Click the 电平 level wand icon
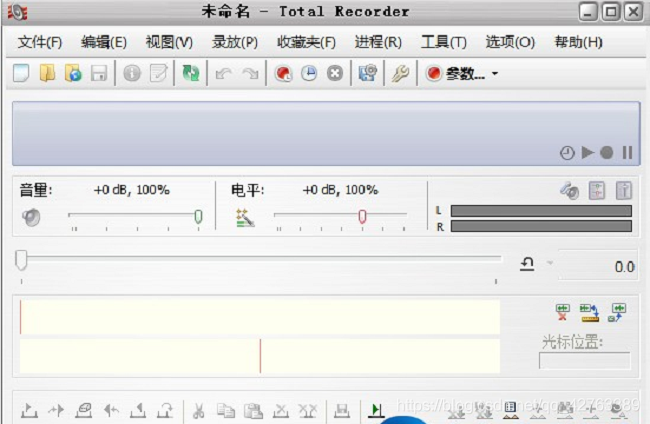650x424 pixels. [245, 218]
